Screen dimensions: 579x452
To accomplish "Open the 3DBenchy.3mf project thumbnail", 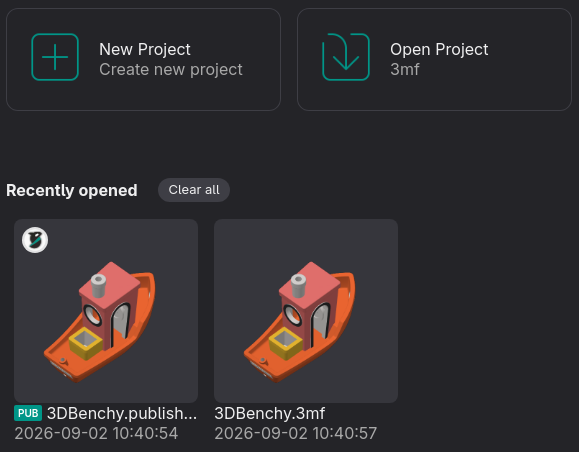I will (x=306, y=311).
